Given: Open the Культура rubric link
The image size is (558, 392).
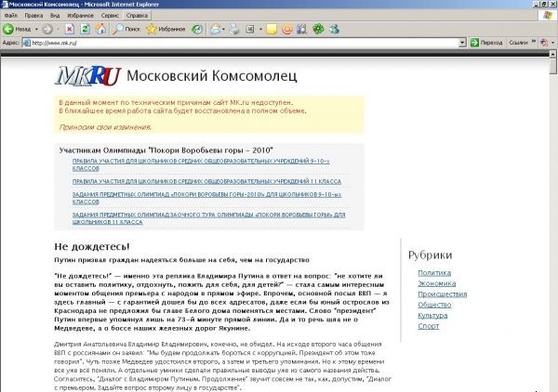Looking at the screenshot, I should [432, 316].
